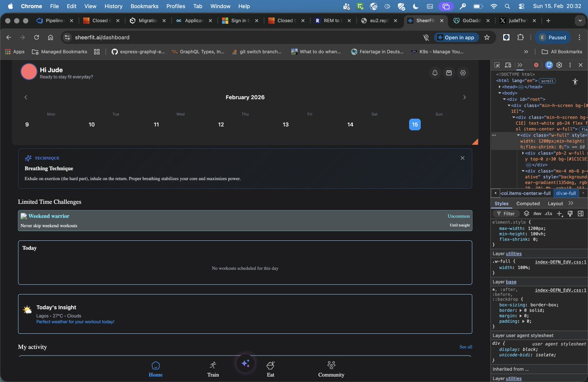
Task: Go to next week in calendar
Action: click(465, 97)
